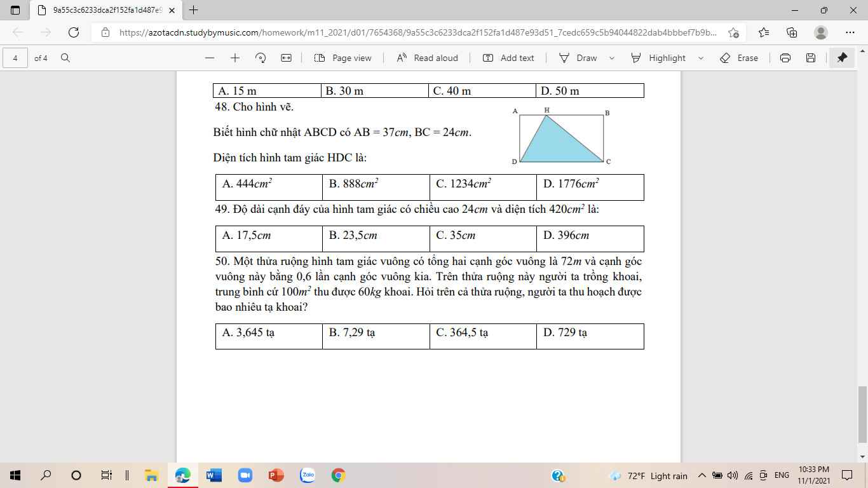Viewport: 868px width, 488px height.
Task: Open the browser tab actions menu
Action: point(15,10)
